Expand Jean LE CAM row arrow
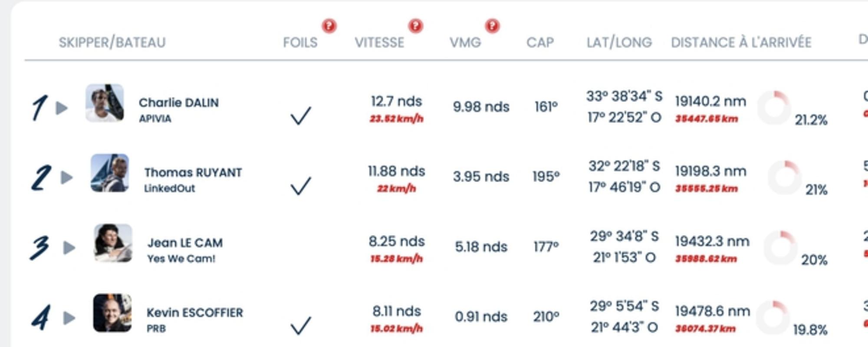This screenshot has height=347, width=868. pyautogui.click(x=69, y=248)
